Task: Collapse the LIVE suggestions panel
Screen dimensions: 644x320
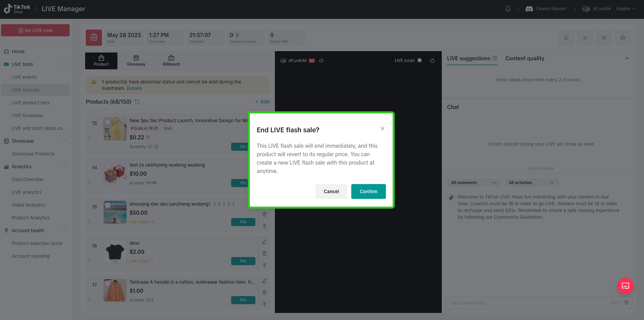Action: click(x=627, y=58)
